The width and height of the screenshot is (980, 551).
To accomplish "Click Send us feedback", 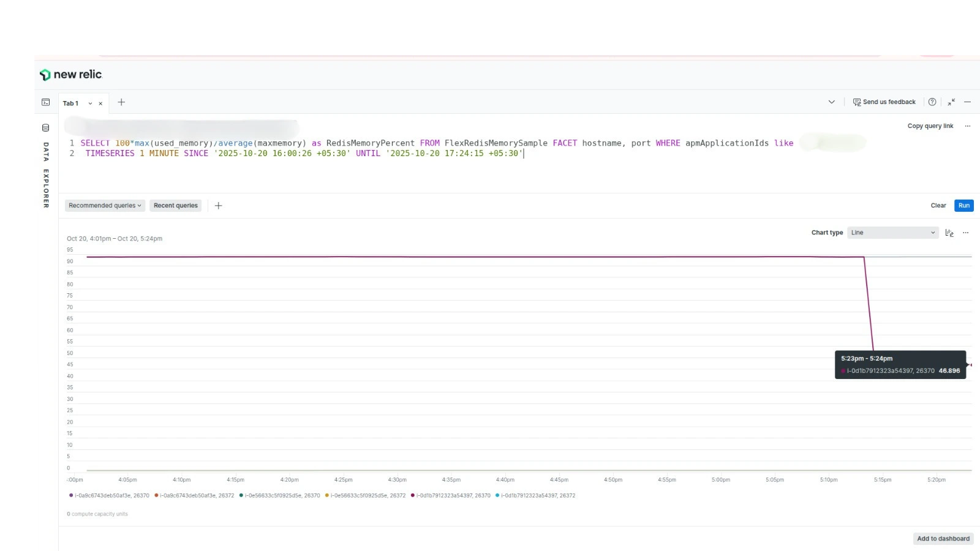I will click(x=884, y=102).
